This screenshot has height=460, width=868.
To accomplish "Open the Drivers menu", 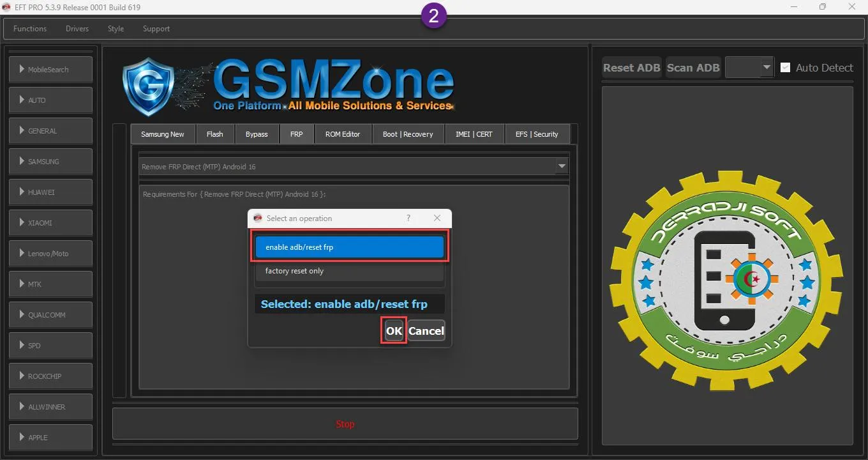I will pos(77,29).
